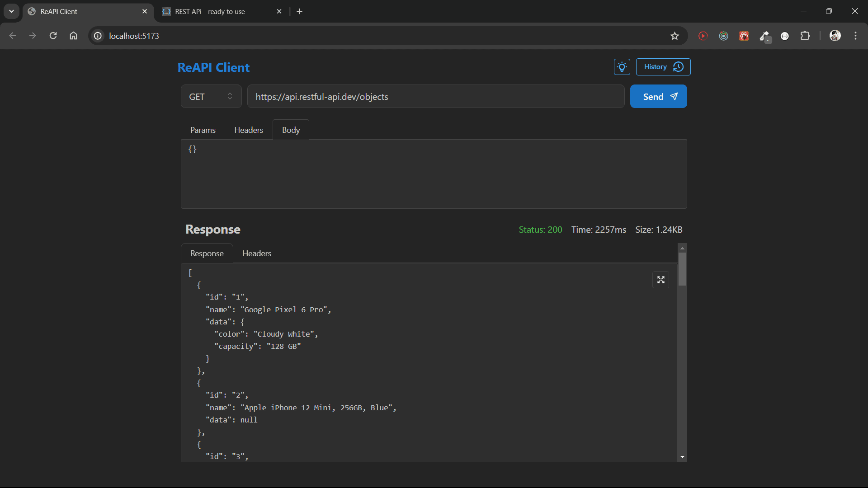Open the browser extensions puzzle-piece icon

(806, 36)
